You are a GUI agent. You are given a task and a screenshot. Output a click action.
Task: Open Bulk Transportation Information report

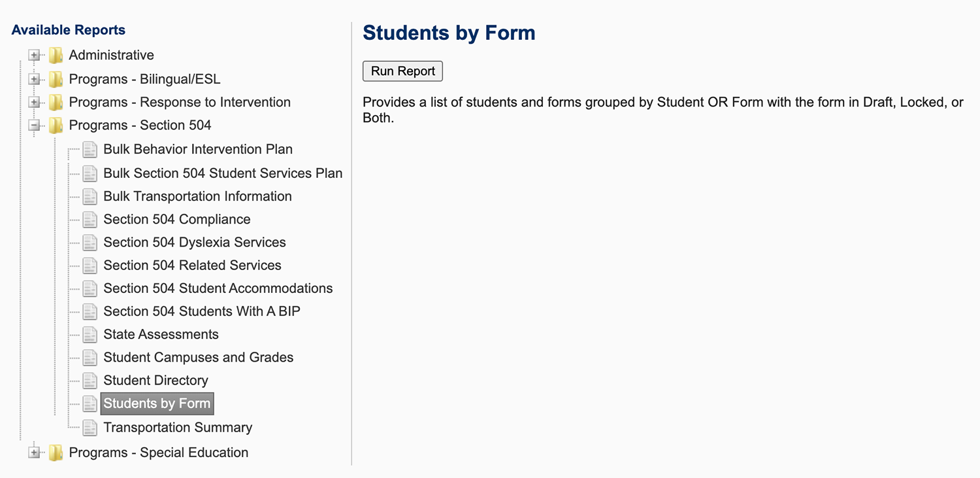[197, 196]
